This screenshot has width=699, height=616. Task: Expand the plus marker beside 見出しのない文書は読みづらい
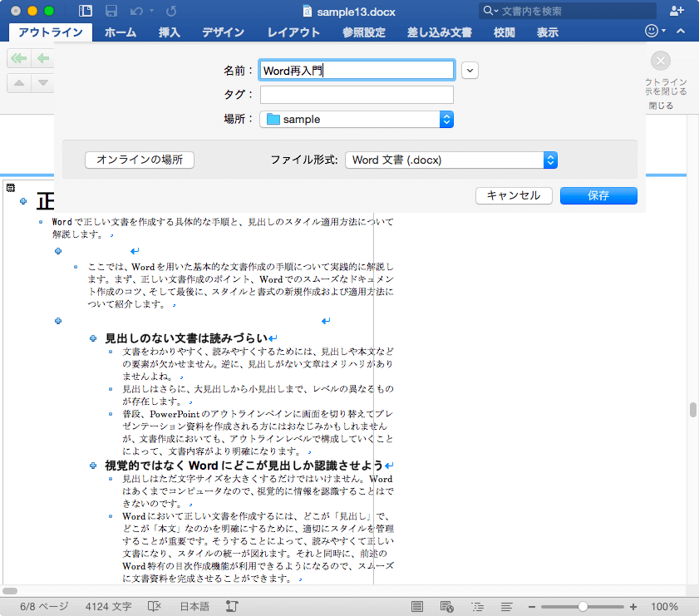tap(93, 338)
